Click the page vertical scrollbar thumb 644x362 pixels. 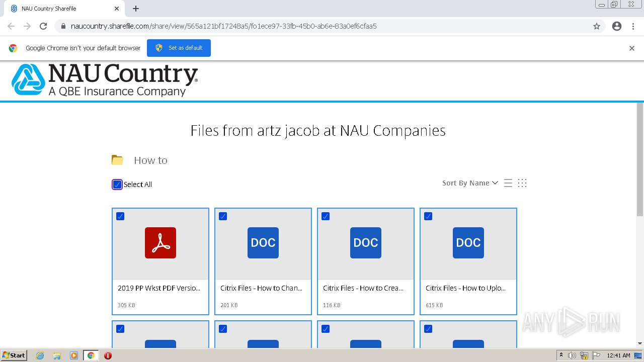pyautogui.click(x=640, y=160)
